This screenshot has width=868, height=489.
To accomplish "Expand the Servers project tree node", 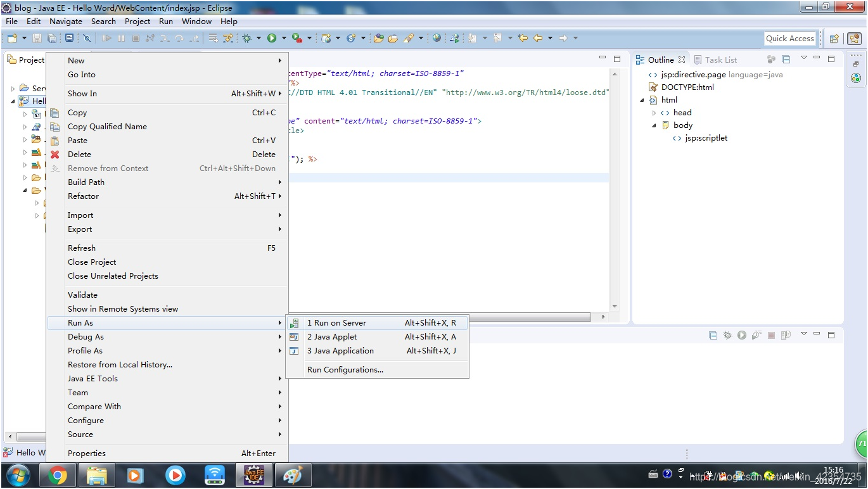I will pos(13,89).
